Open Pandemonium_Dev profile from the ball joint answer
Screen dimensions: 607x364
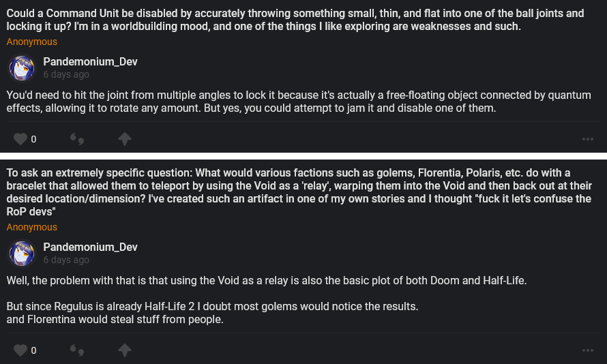click(90, 62)
